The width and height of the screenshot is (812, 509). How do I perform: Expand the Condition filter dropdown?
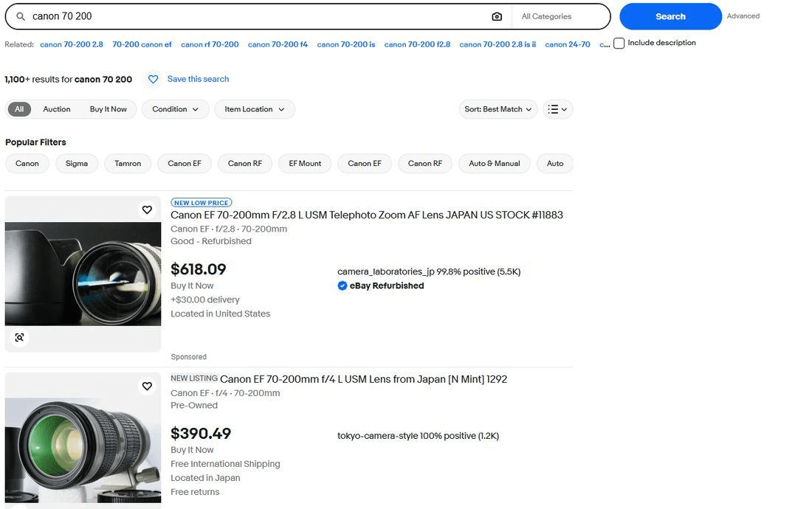[175, 109]
